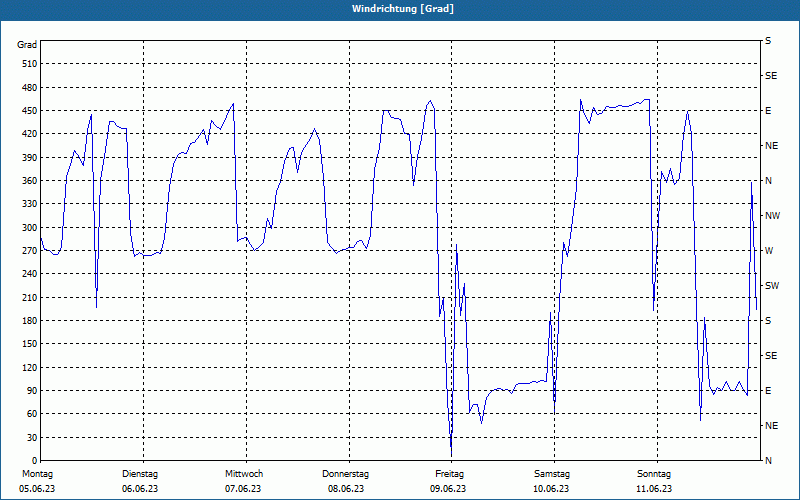Click the NE compass label at the 390 gridline

click(x=771, y=146)
